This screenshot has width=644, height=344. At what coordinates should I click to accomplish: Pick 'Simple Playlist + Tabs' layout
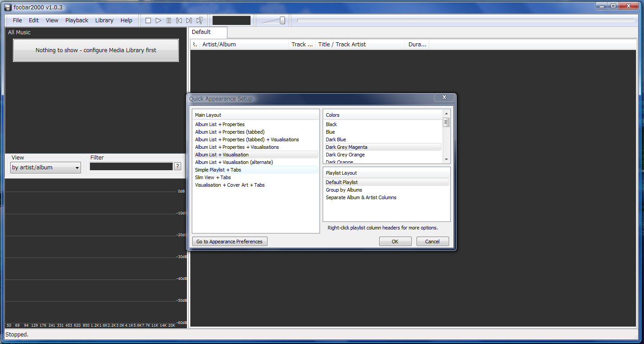[x=256, y=170]
